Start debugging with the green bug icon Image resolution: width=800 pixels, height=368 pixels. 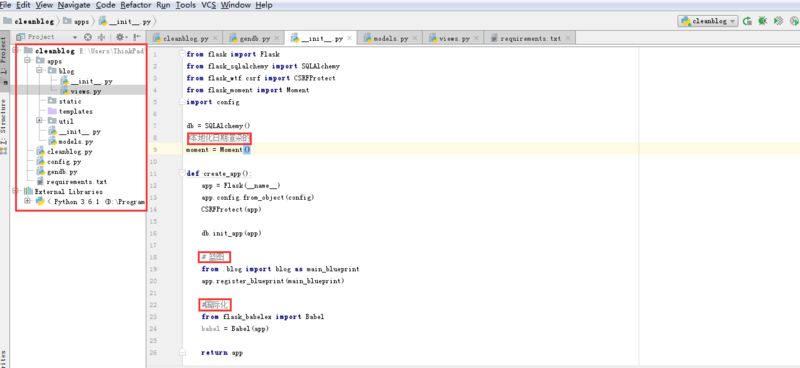point(762,21)
